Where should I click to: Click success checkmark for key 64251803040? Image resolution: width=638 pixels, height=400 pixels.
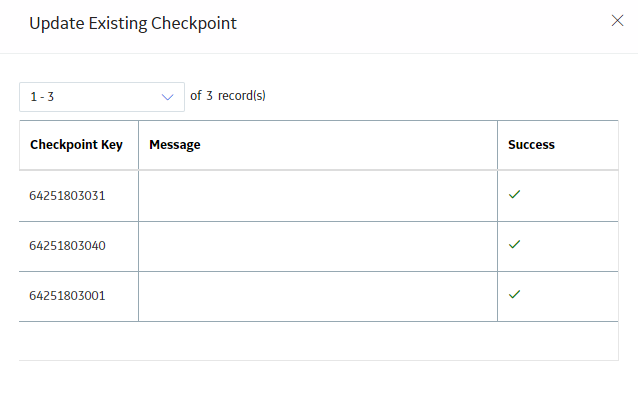pyautogui.click(x=514, y=245)
